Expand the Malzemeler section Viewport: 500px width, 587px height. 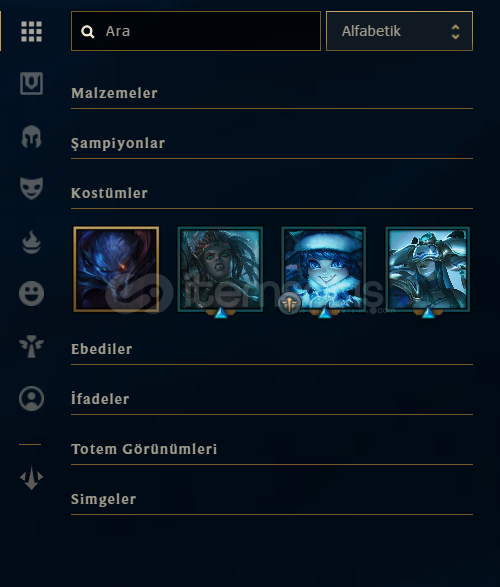click(x=272, y=94)
